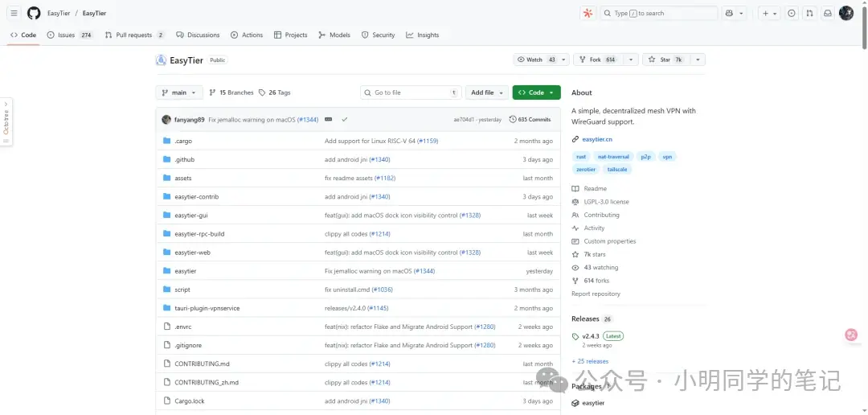Open the create new plus dropdown

(769, 14)
